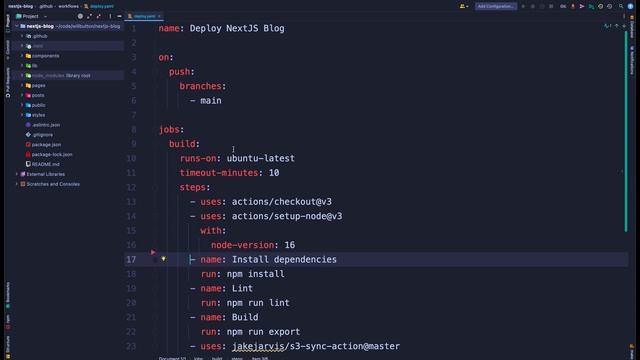Expand the lib folder
Screen dimensions: 640x360
click(x=22, y=65)
